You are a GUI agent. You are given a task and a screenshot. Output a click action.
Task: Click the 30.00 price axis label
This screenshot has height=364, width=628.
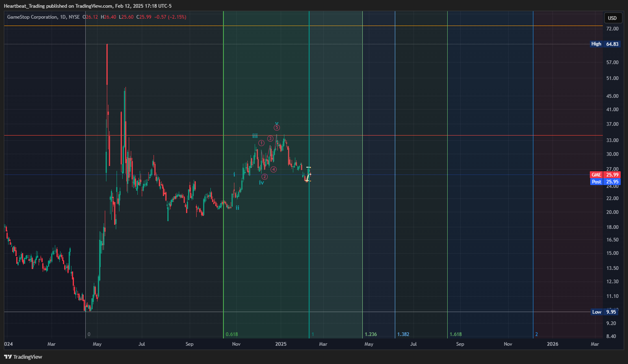click(x=612, y=154)
